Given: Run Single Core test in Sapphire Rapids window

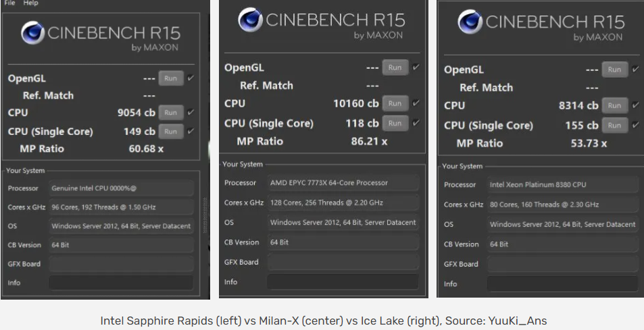Looking at the screenshot, I should (171, 131).
